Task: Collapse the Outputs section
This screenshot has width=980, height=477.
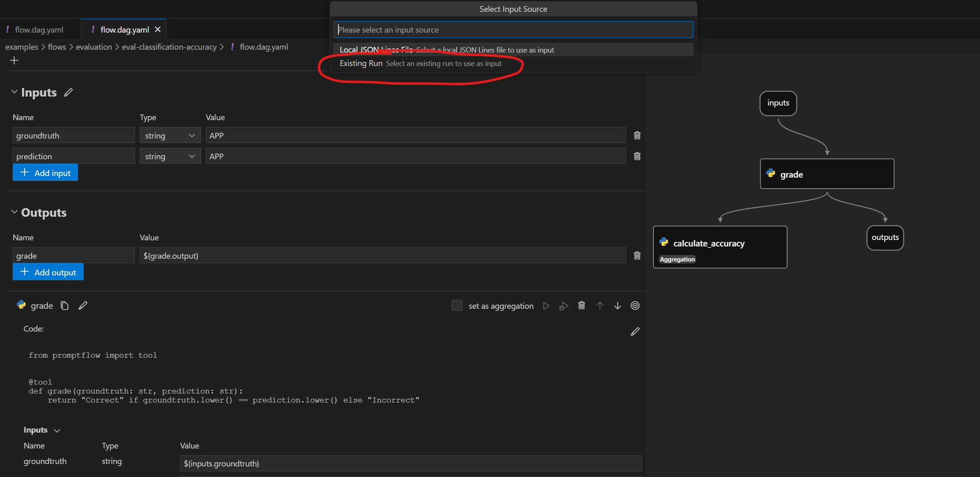Action: 14,212
